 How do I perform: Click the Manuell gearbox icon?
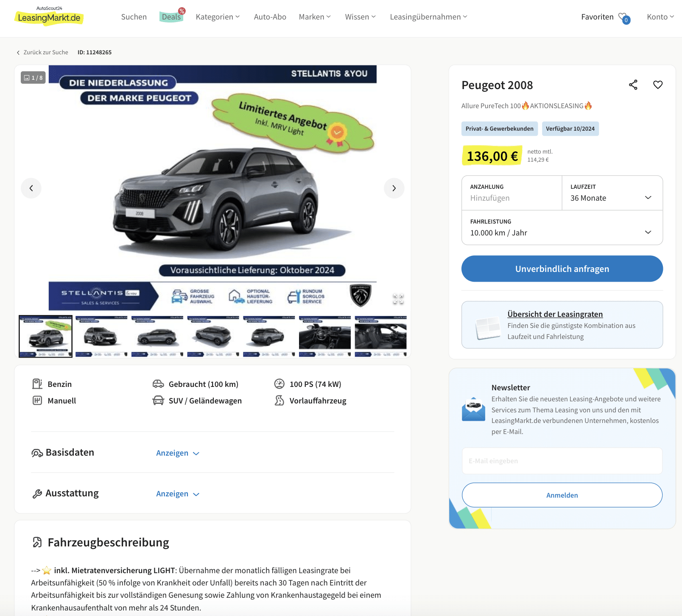click(37, 400)
